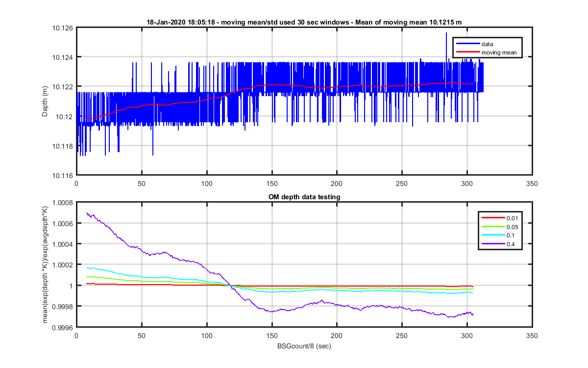The image size is (588, 368).
Task: Click the '0.9998' tick label in lower plot
Action: (63, 307)
